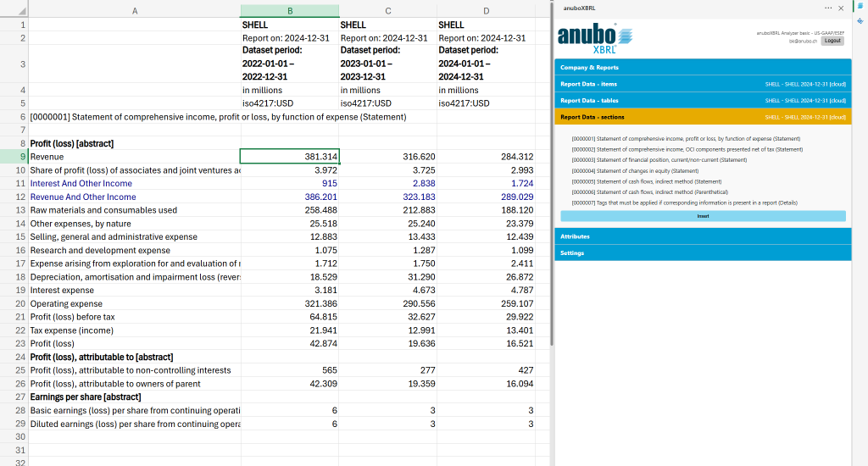Click 'Profit (loss) [abstract]' heading cell

tap(135, 143)
